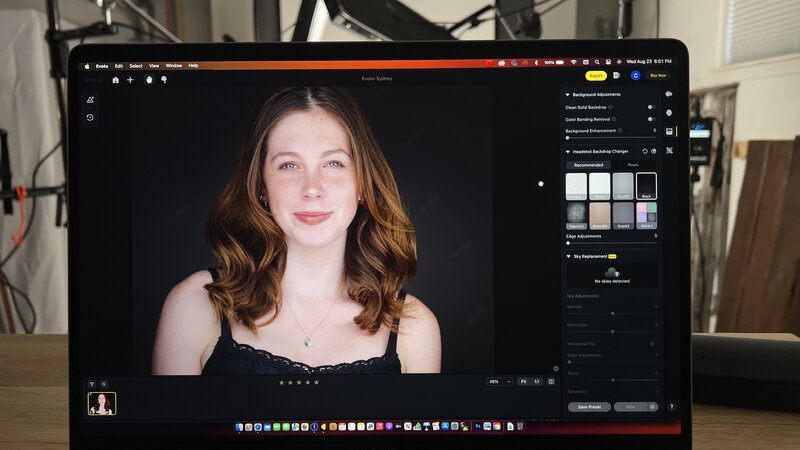The height and width of the screenshot is (450, 800).
Task: Toggle the compare view icon in bottom bar
Action: 551,381
